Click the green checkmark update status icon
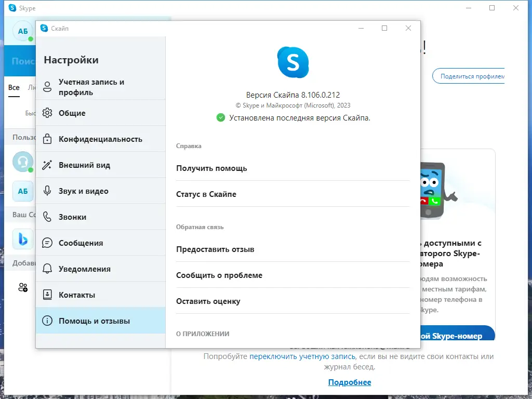This screenshot has height=399, width=532. pyautogui.click(x=220, y=118)
